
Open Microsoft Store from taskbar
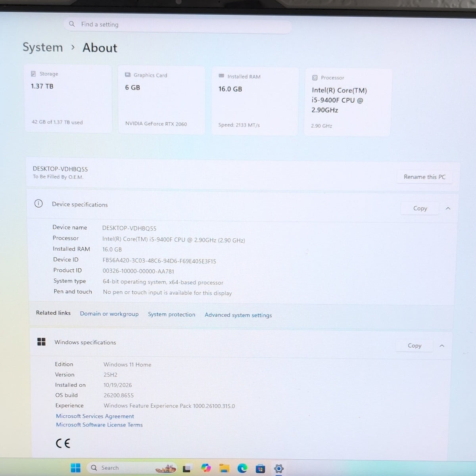click(260, 469)
